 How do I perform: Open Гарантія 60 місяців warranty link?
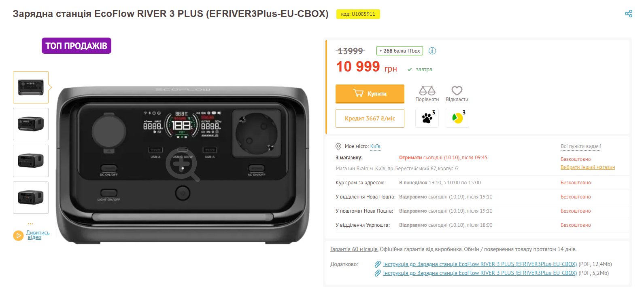tap(355, 249)
